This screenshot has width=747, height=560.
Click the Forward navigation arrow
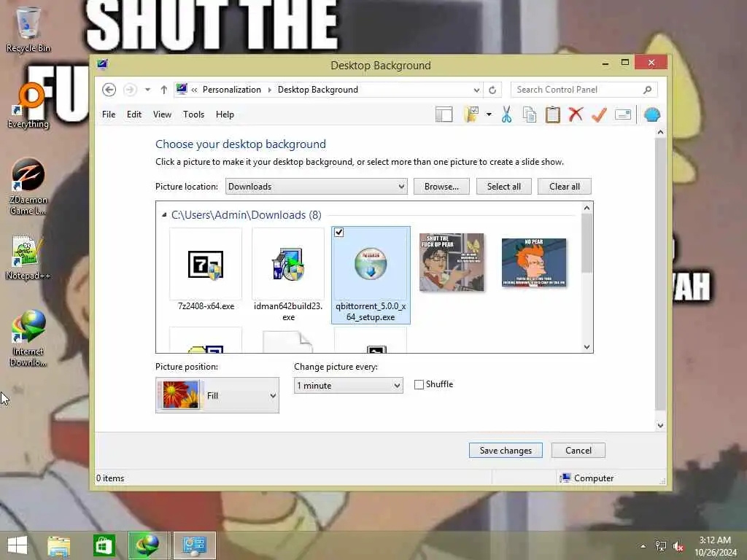130,90
